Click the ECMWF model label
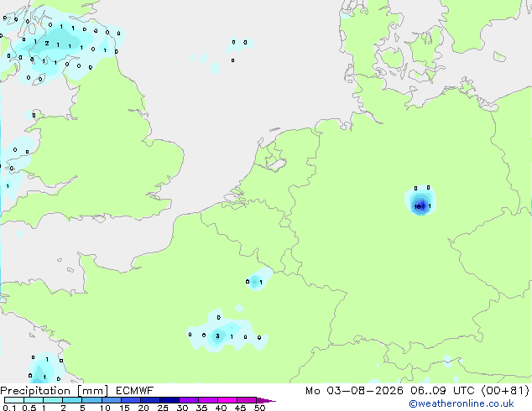The image size is (532, 411). pyautogui.click(x=135, y=391)
